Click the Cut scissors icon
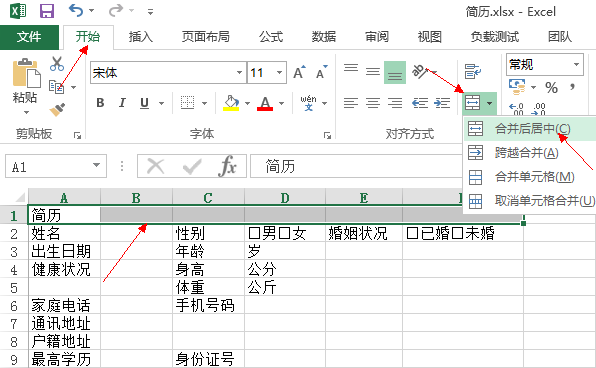The width and height of the screenshot is (596, 368). (57, 64)
